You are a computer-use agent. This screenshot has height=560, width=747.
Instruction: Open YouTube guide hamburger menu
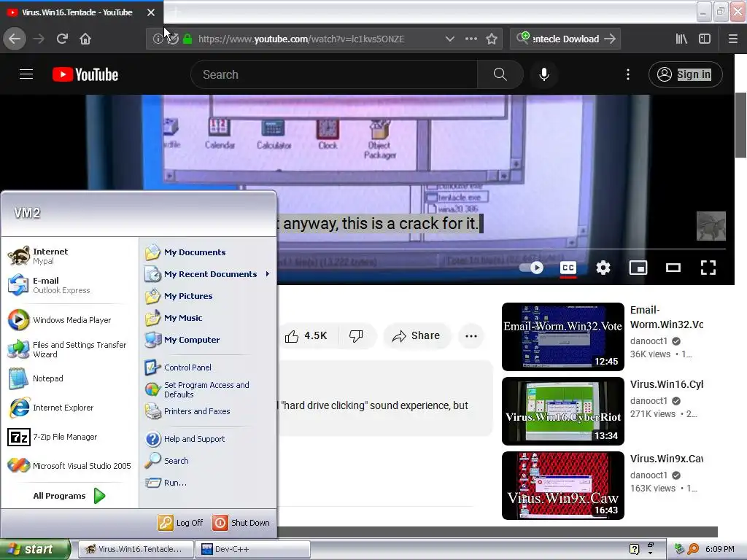click(x=26, y=74)
